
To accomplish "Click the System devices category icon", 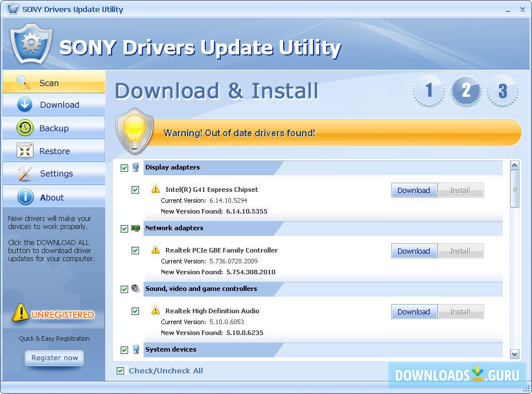I will (136, 349).
